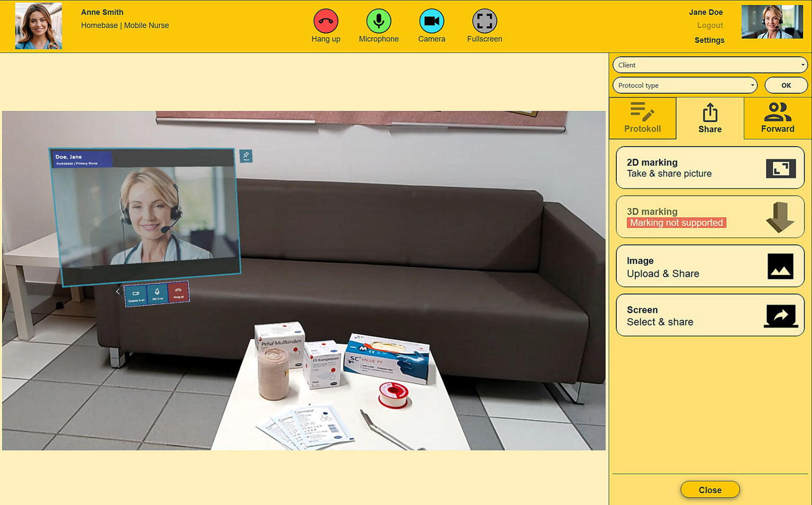Open the Client dropdown
Screen dimensions: 812x505
(709, 65)
